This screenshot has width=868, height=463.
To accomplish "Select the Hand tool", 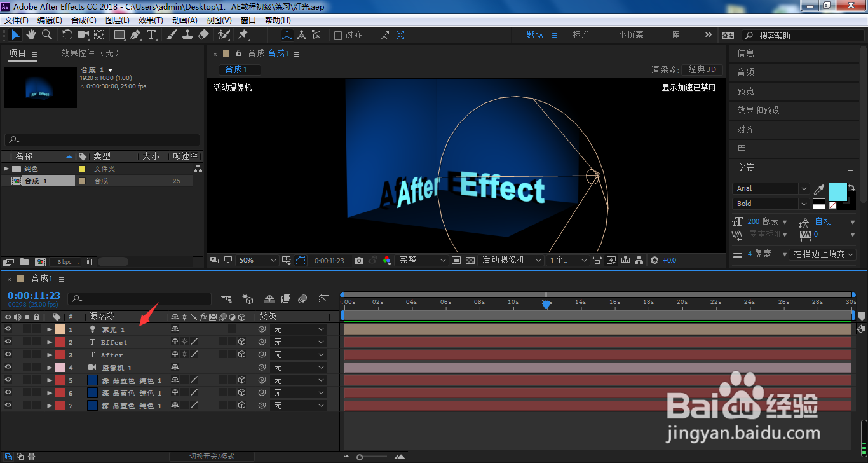I will tap(31, 35).
